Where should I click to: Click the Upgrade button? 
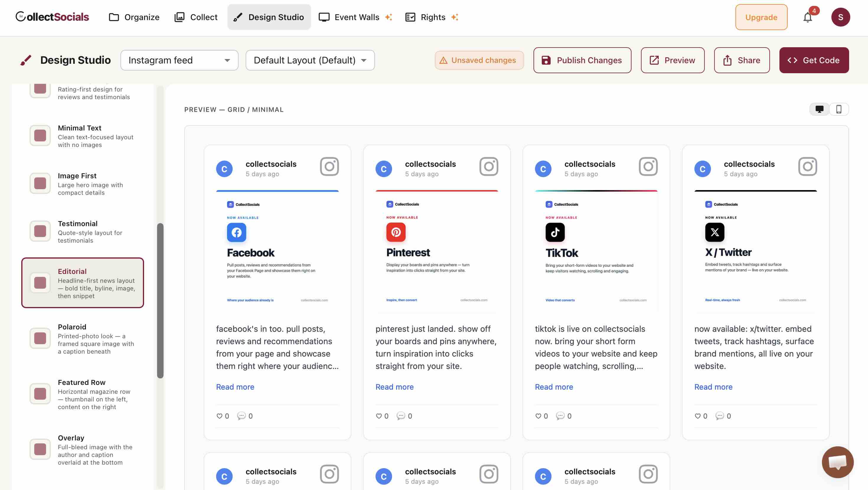[x=761, y=17]
